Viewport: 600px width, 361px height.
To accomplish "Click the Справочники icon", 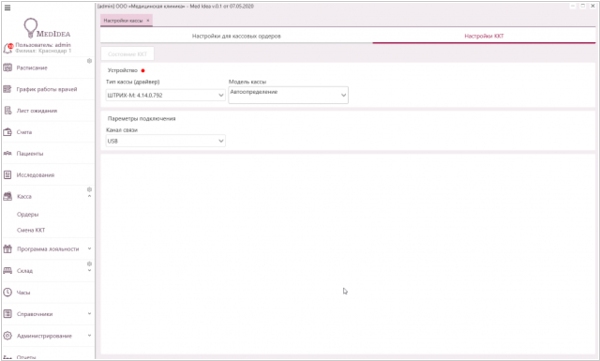I will (8, 314).
